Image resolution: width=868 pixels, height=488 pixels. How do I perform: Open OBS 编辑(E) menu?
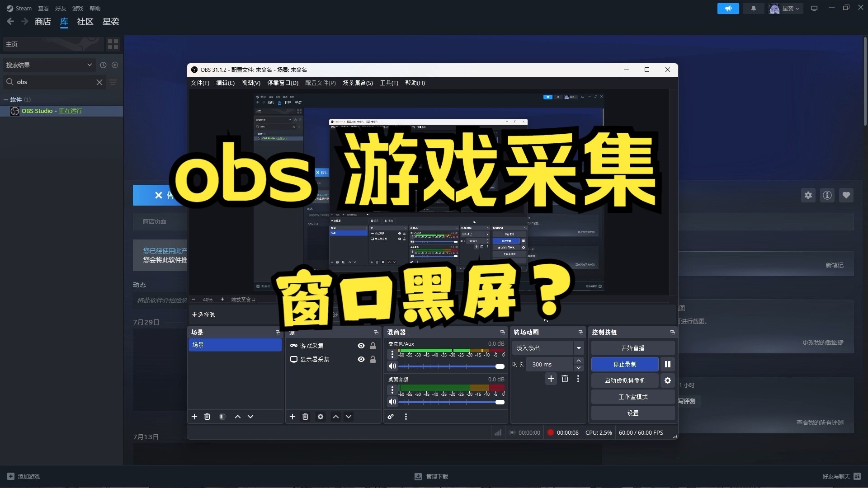[225, 83]
